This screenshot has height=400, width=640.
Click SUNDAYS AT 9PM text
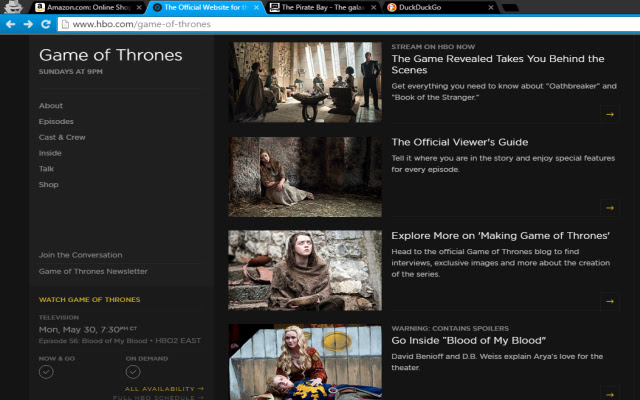pyautogui.click(x=71, y=72)
